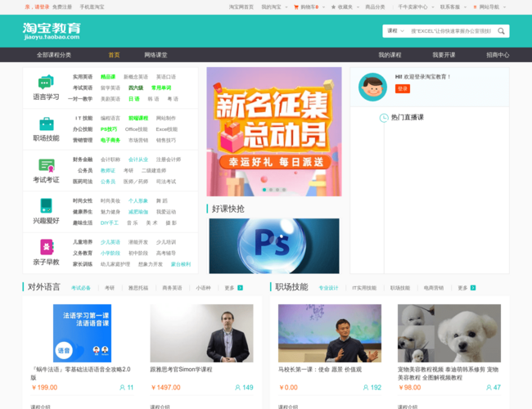The image size is (532, 409).
Task: Click the search input field
Action: (451, 31)
